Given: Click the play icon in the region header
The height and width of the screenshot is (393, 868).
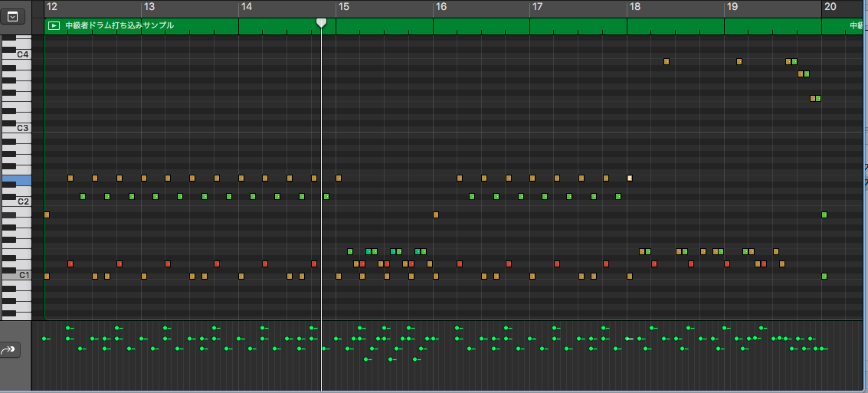Looking at the screenshot, I should click(54, 25).
